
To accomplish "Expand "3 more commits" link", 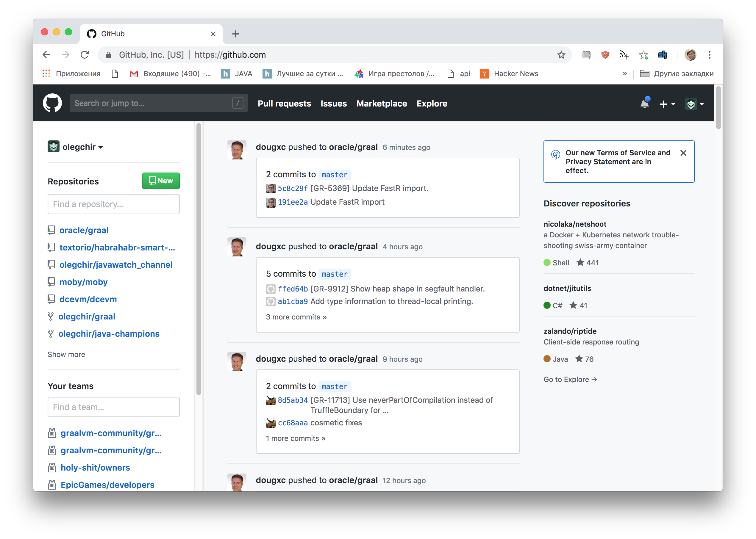I will [296, 317].
